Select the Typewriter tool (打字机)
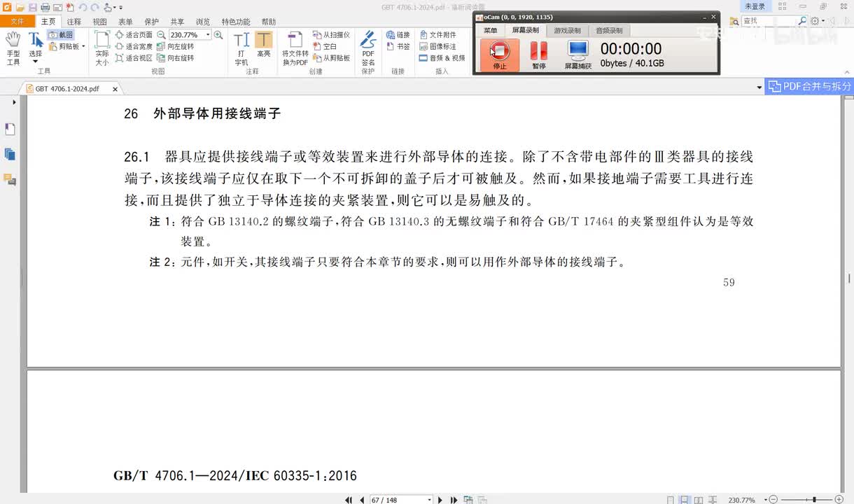This screenshot has height=504, width=854. pyautogui.click(x=241, y=48)
